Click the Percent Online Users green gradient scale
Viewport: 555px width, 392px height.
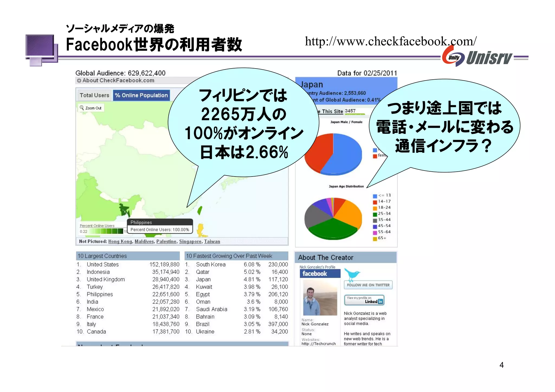[106, 231]
